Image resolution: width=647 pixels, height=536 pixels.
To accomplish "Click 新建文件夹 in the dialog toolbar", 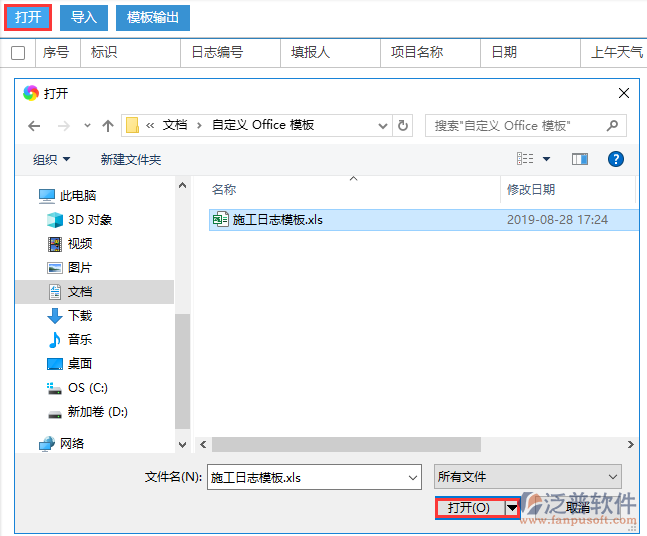I will click(131, 159).
